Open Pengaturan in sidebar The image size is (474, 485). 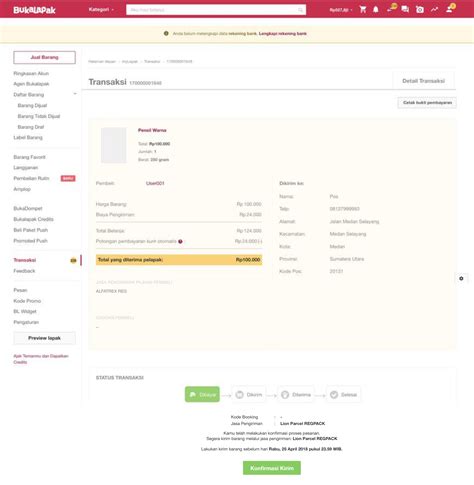click(x=26, y=322)
